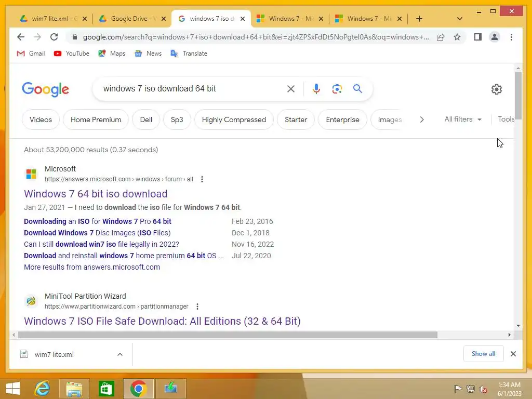Open Google quick settings gear
The width and height of the screenshot is (532, 399).
tap(496, 89)
